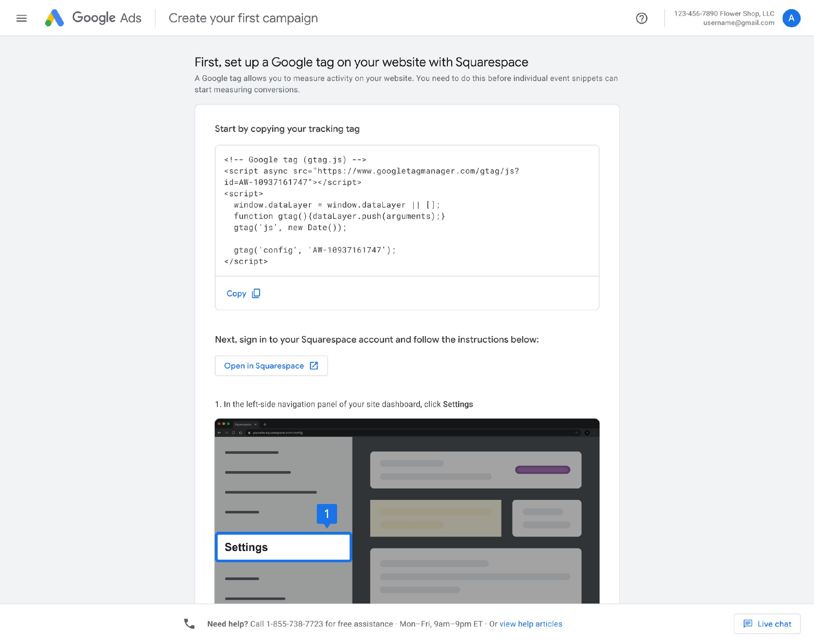Click the external link icon beside Squarespace
Screen dimensions: 814x644
click(314, 366)
